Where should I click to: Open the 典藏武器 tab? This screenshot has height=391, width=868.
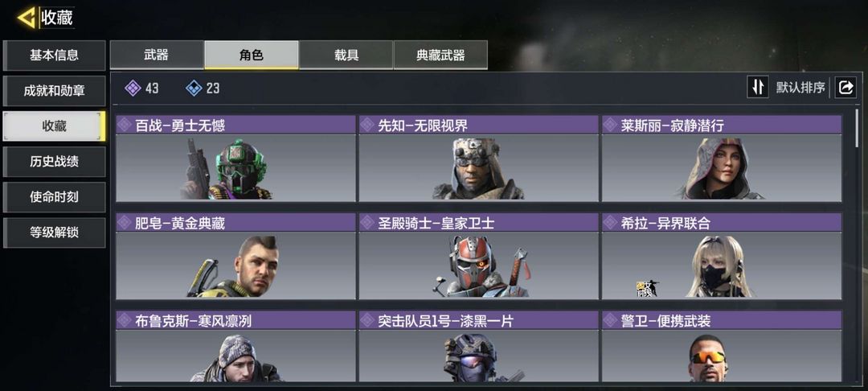coord(440,55)
